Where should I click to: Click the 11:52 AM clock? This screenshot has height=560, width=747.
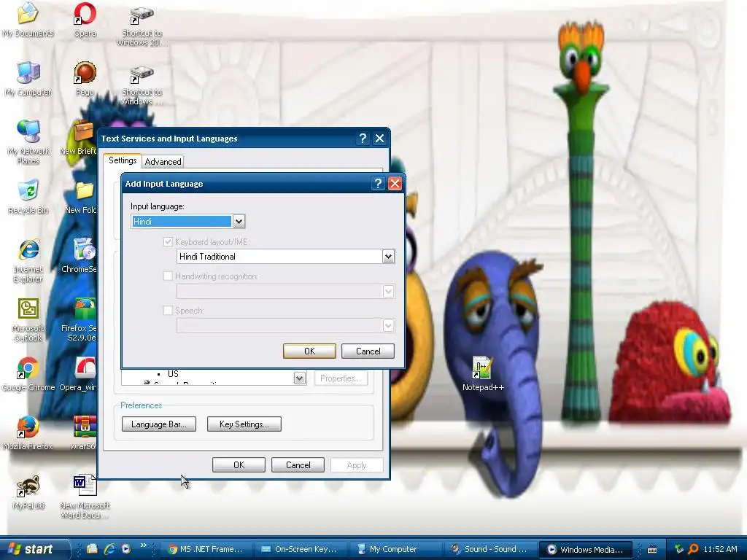[x=720, y=550]
